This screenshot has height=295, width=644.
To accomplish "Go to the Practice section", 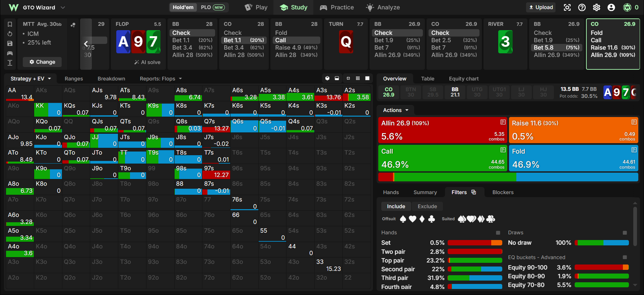I will (x=337, y=7).
